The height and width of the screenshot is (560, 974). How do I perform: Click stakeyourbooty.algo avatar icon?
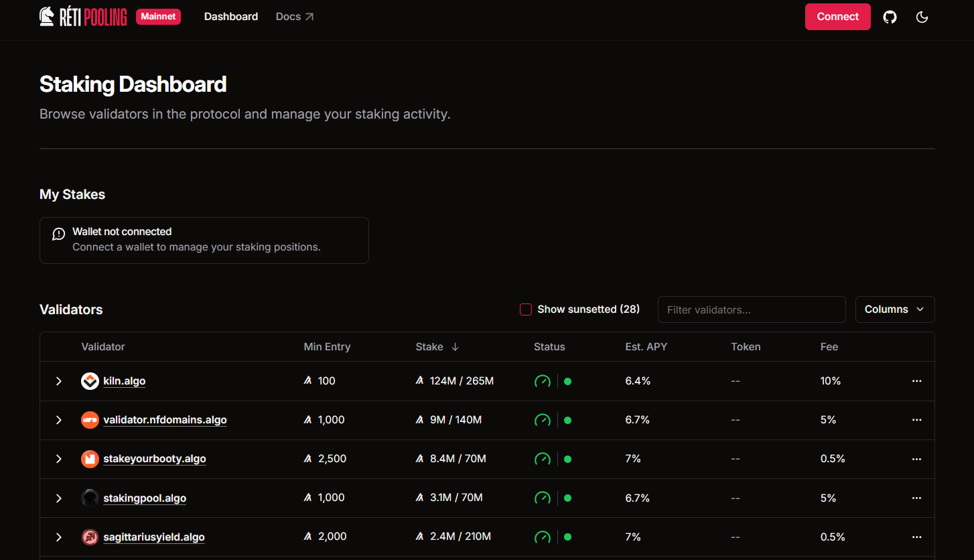(x=90, y=459)
